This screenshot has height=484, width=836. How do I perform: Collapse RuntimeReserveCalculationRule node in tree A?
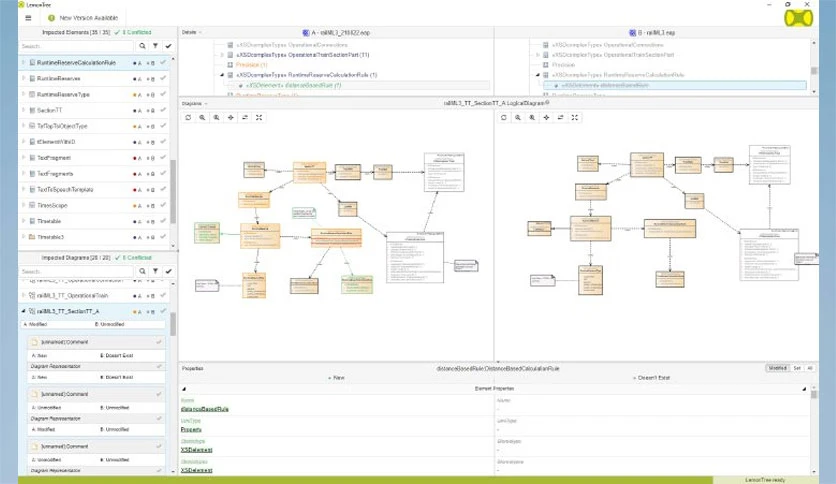click(222, 75)
